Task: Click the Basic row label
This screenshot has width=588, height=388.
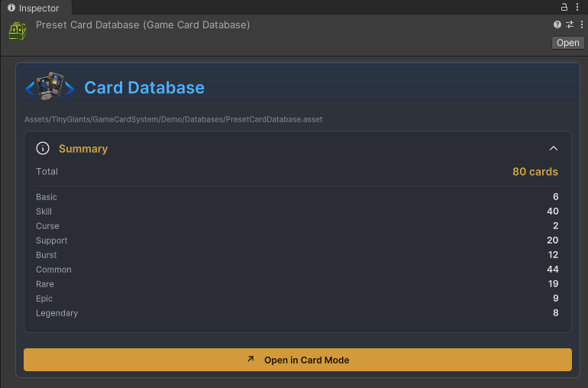Action: click(x=47, y=197)
